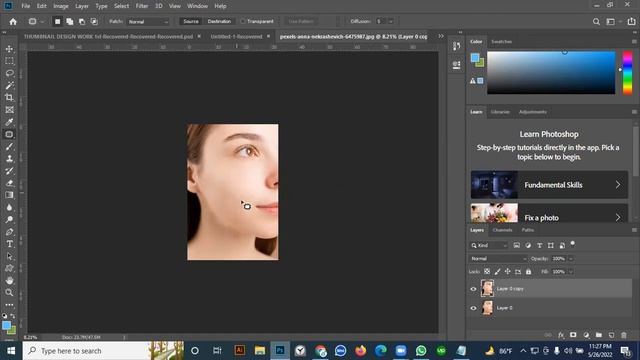The image size is (640, 360).
Task: Enable the Transparent checkbox
Action: tap(243, 21)
